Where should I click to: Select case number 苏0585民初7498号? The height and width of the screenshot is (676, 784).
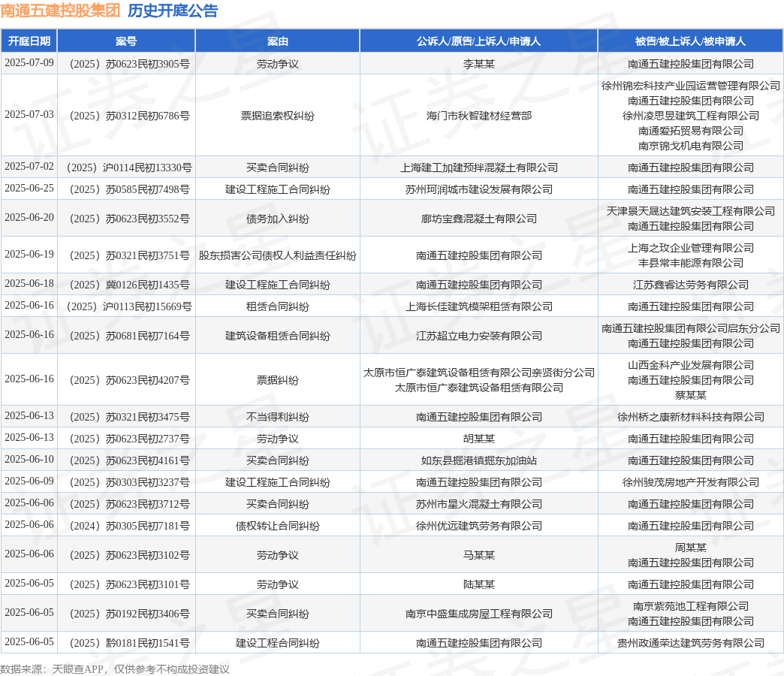tap(129, 189)
